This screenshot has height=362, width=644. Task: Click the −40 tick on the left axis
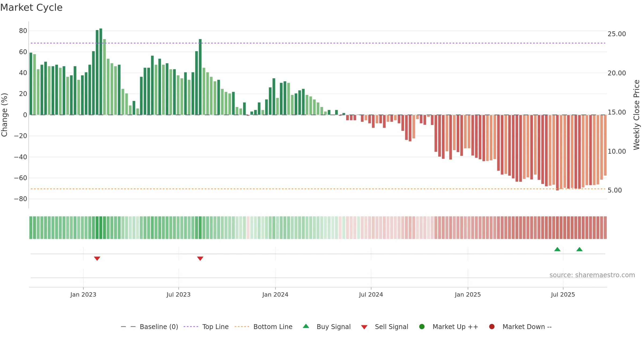click(x=21, y=157)
